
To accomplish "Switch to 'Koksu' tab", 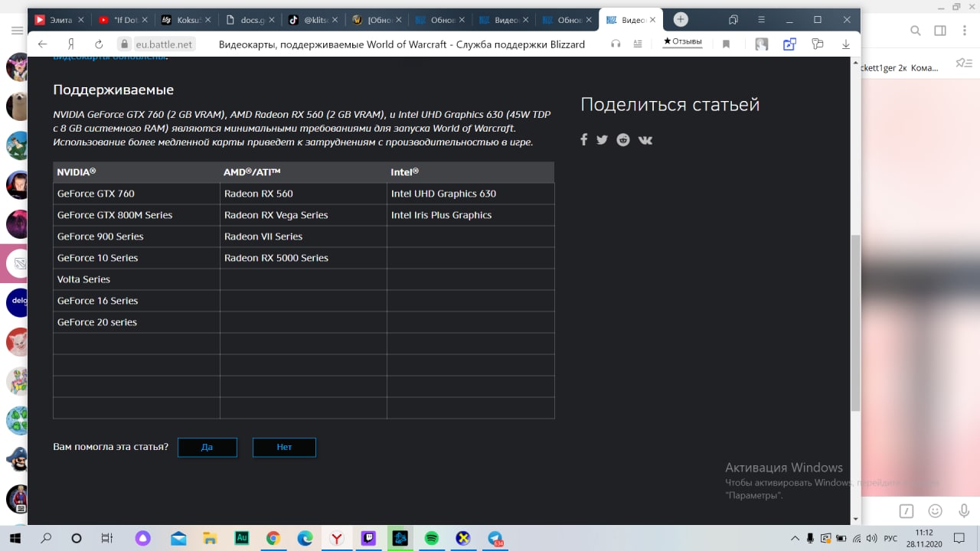I will point(187,20).
